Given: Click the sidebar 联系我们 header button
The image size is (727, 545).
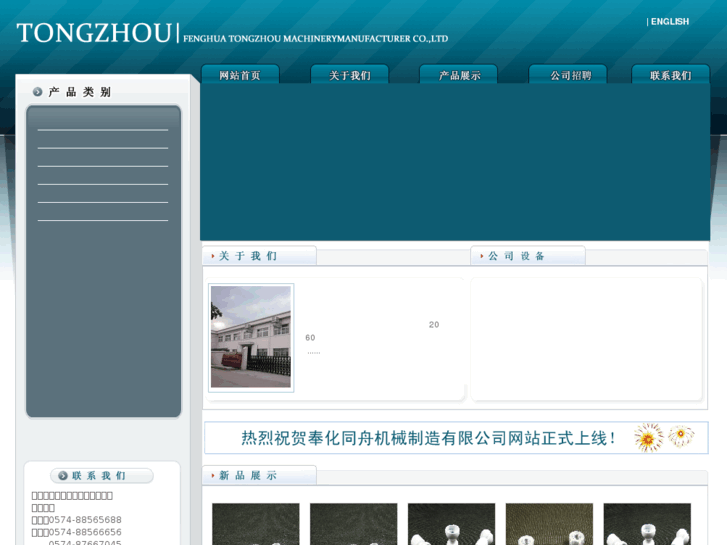Looking at the screenshot, I should 102,475.
